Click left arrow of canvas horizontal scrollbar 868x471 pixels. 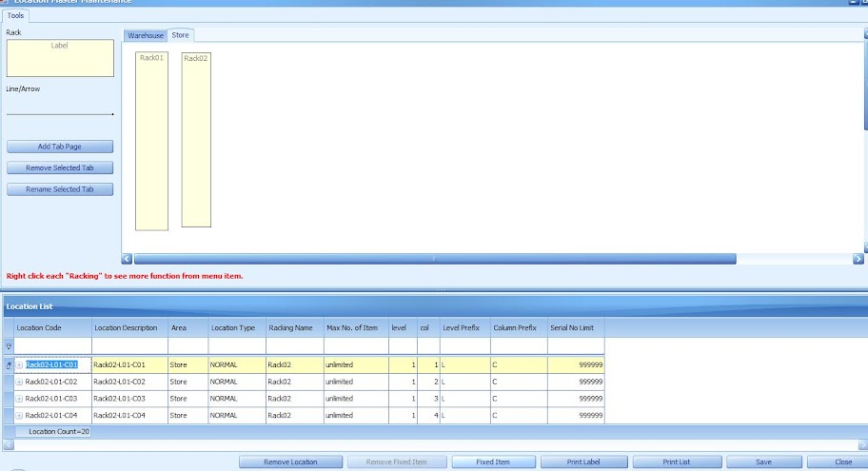127,259
